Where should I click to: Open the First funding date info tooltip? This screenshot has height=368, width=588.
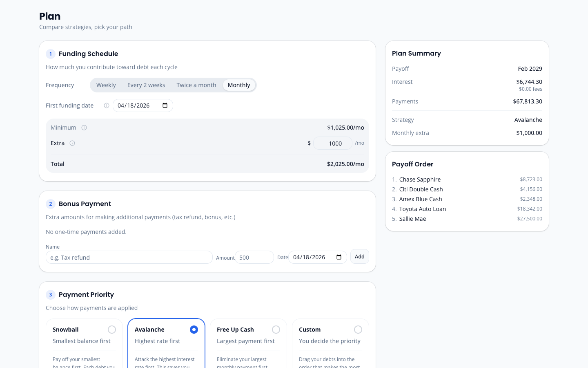(x=107, y=105)
